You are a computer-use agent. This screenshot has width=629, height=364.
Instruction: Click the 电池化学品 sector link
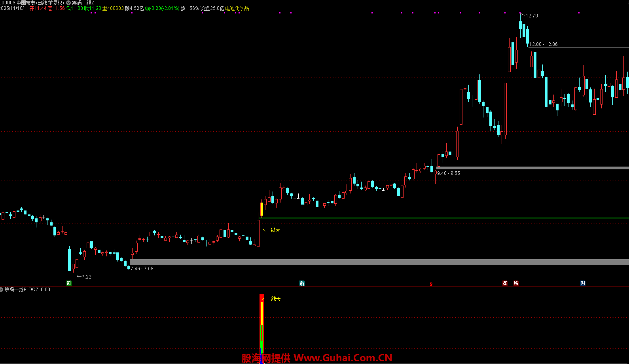(x=237, y=8)
